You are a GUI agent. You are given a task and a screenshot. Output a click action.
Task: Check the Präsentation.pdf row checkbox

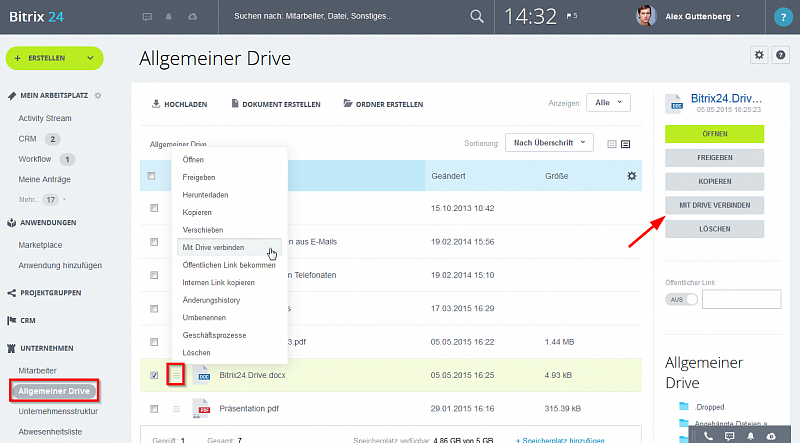coord(154,409)
